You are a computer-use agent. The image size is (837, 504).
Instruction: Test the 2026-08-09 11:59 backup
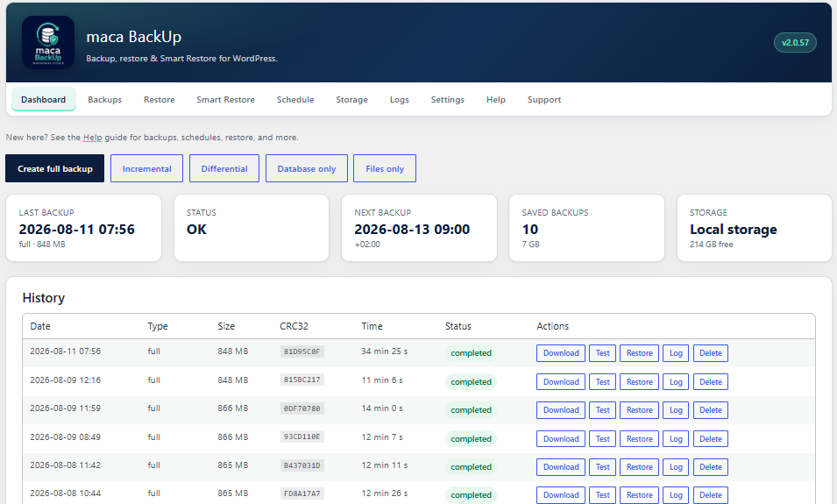[603, 410]
